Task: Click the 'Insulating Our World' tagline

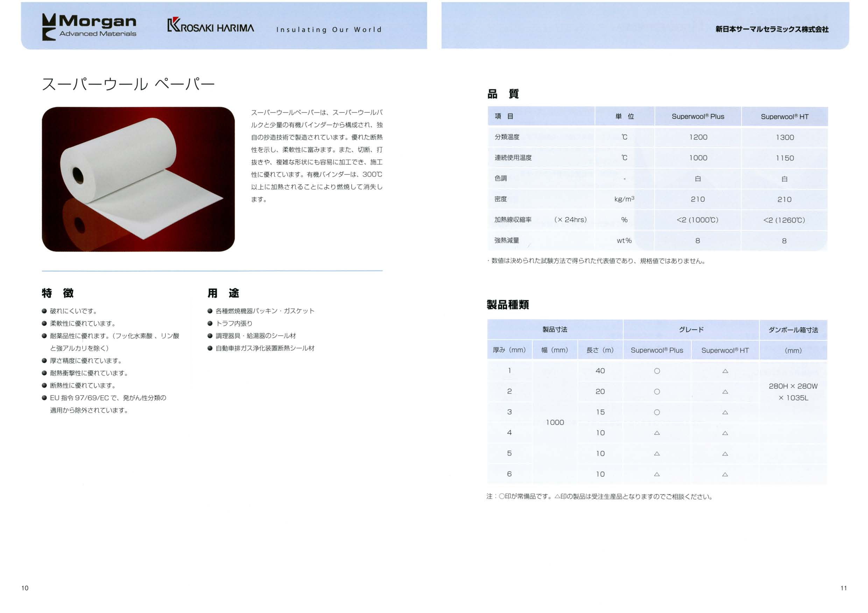Action: pos(329,29)
